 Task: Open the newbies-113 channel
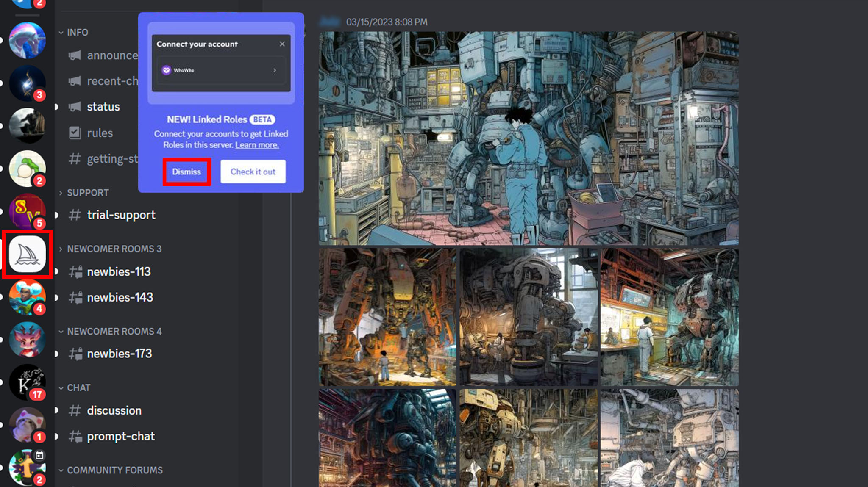coord(118,271)
